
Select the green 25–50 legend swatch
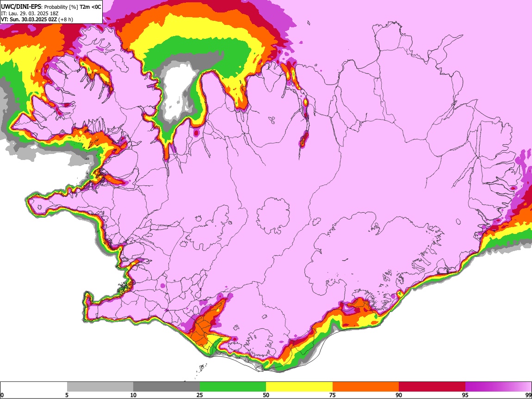pyautogui.click(x=233, y=387)
